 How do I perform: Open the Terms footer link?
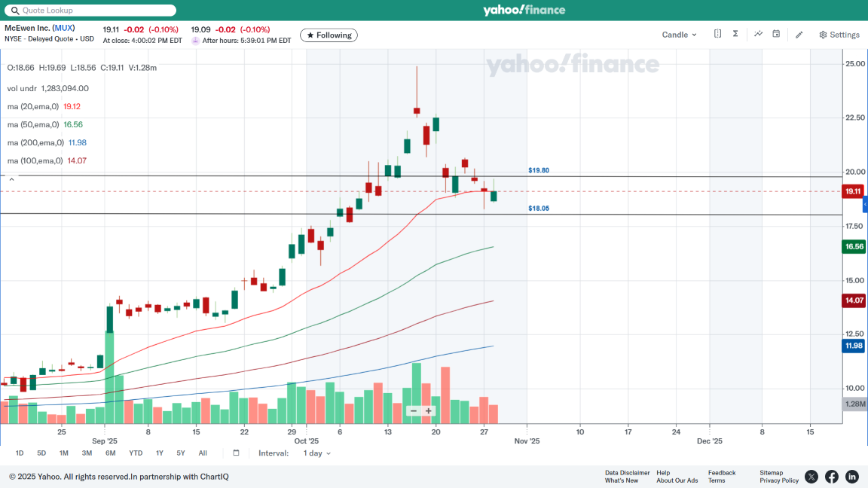717,480
